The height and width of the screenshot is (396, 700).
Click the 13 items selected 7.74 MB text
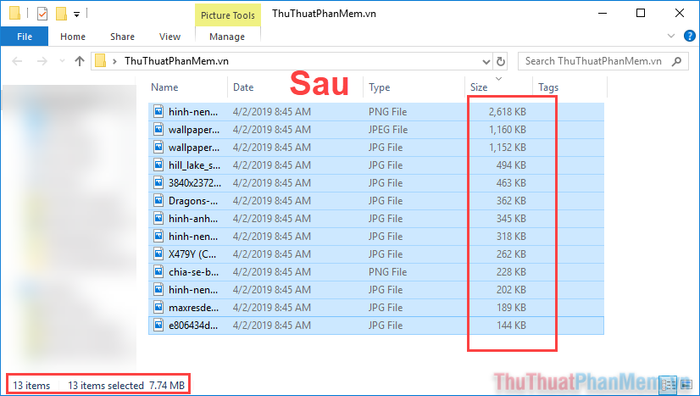126,385
